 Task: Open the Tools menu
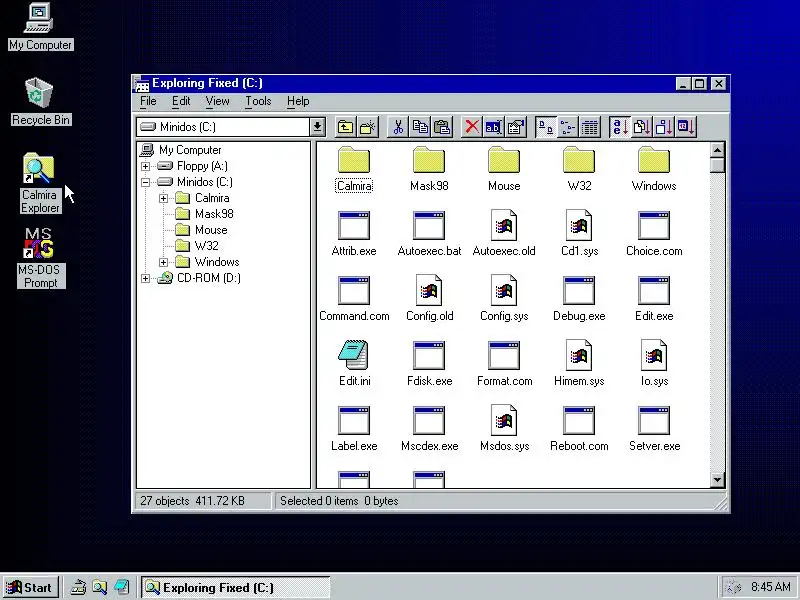(x=258, y=101)
